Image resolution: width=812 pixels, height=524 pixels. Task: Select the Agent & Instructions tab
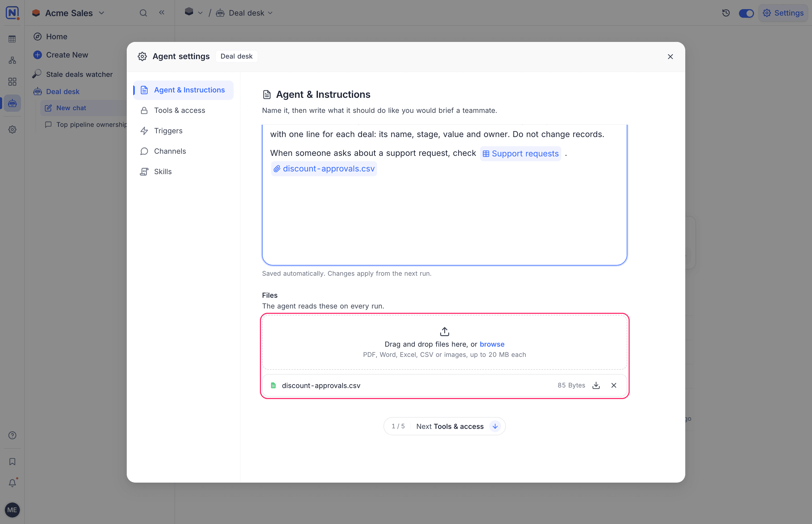click(183, 90)
